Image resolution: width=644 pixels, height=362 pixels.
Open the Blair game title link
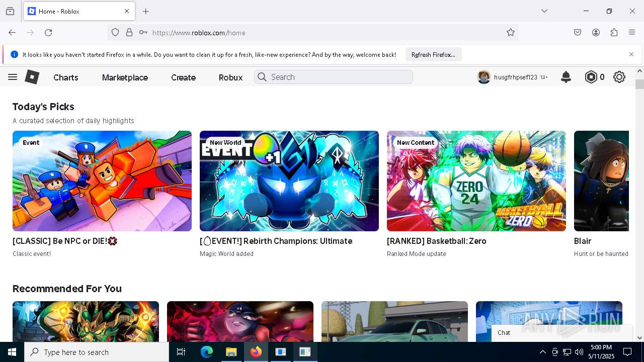(583, 241)
